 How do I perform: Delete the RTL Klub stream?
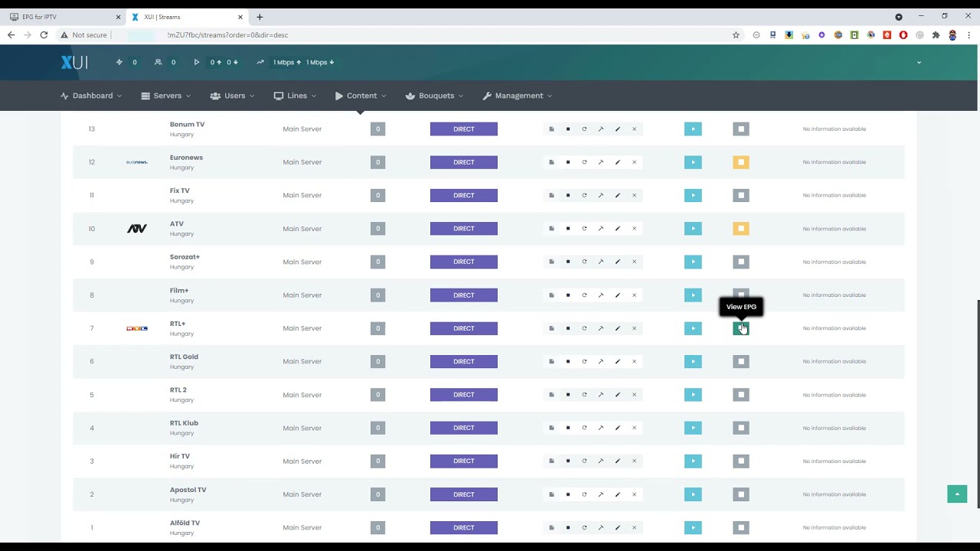(634, 428)
